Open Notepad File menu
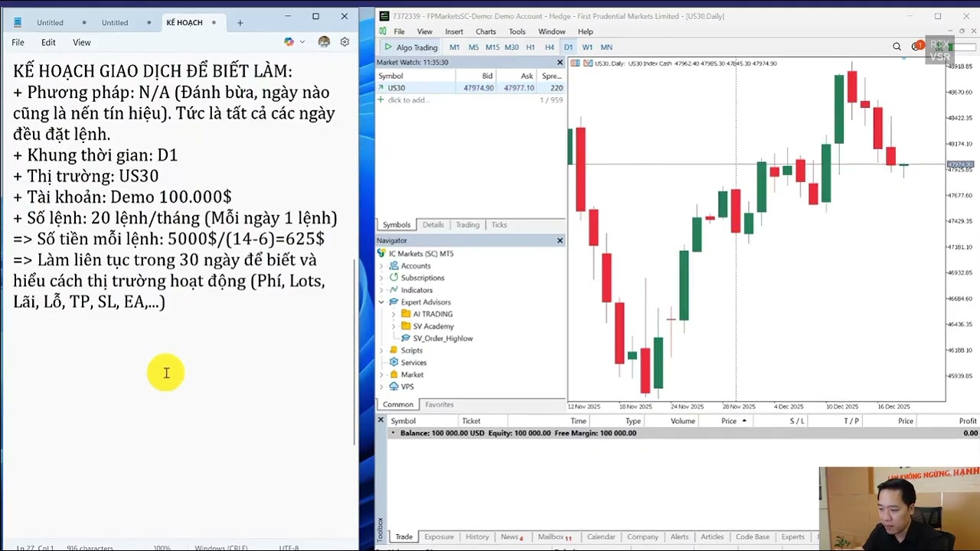This screenshot has width=980, height=551. (18, 42)
